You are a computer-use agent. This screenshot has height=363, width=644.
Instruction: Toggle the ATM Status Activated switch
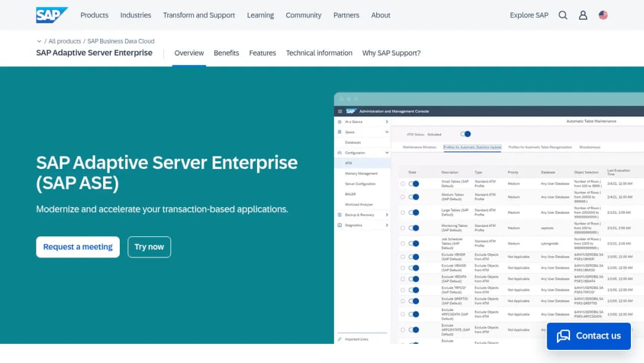(x=465, y=134)
